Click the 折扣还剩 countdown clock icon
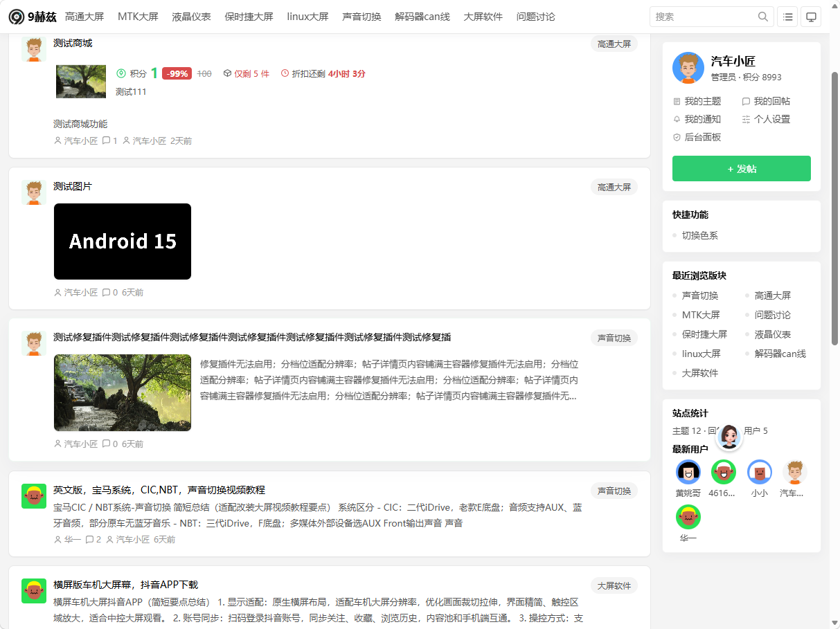This screenshot has width=840, height=629. tap(285, 73)
